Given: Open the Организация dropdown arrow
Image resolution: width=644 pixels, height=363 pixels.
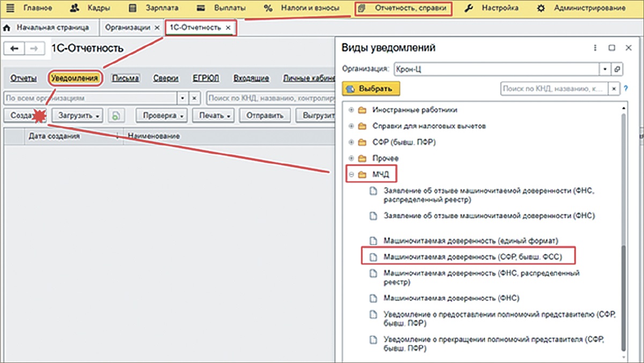Looking at the screenshot, I should point(605,69).
